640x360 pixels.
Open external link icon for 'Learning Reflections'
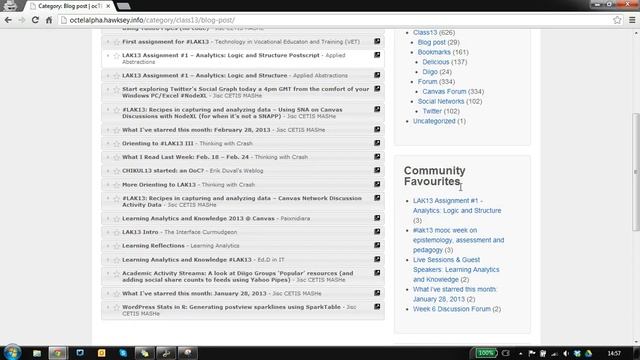tap(377, 245)
